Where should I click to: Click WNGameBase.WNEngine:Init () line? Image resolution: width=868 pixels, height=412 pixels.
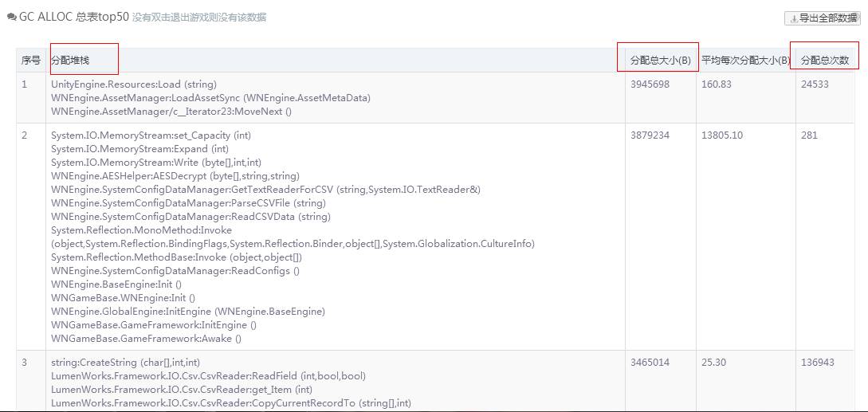[x=123, y=298]
